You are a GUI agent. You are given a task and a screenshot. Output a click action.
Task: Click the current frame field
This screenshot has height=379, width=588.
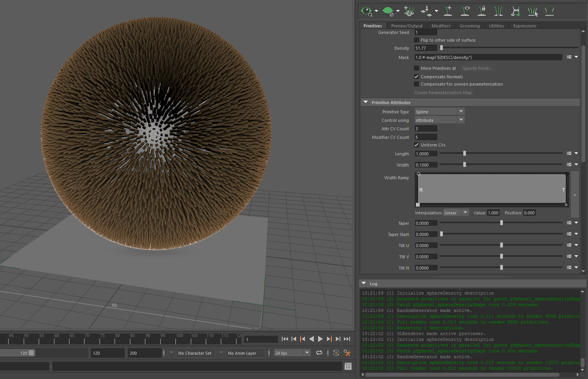261,339
